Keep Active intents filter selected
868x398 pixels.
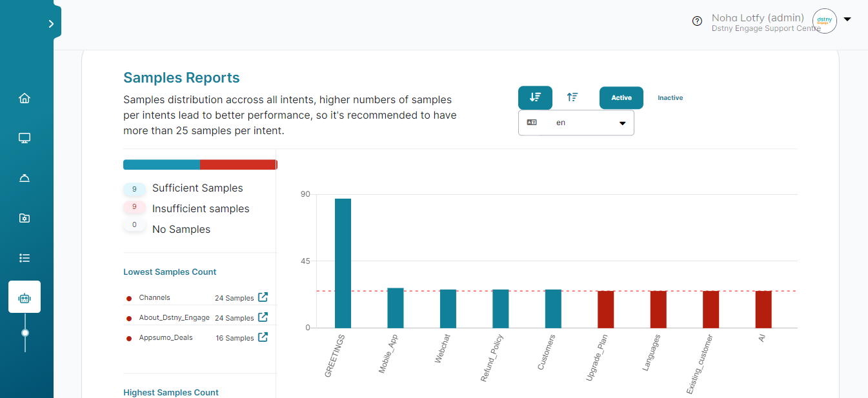[x=621, y=97]
